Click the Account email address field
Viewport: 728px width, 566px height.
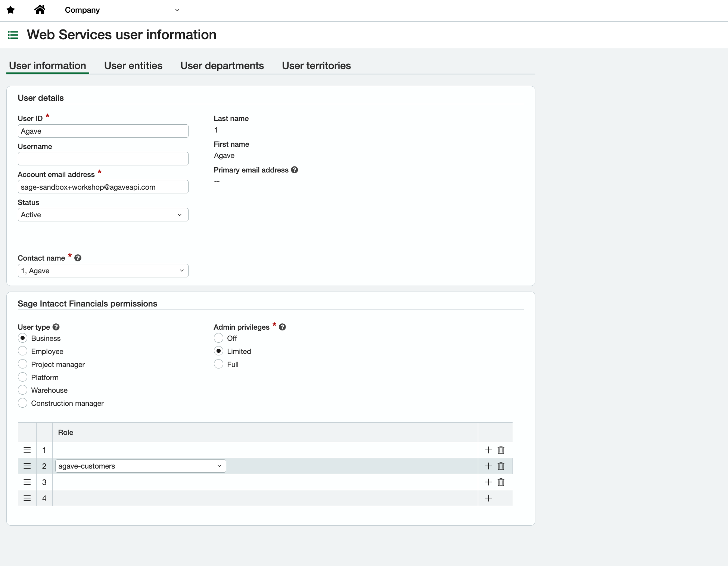[103, 187]
